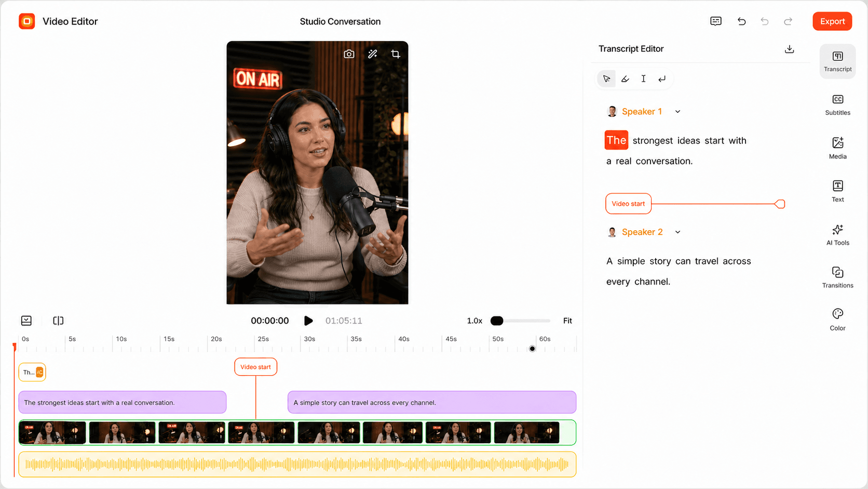The width and height of the screenshot is (868, 489).
Task: Click the Video Editor app logo
Action: point(26,21)
